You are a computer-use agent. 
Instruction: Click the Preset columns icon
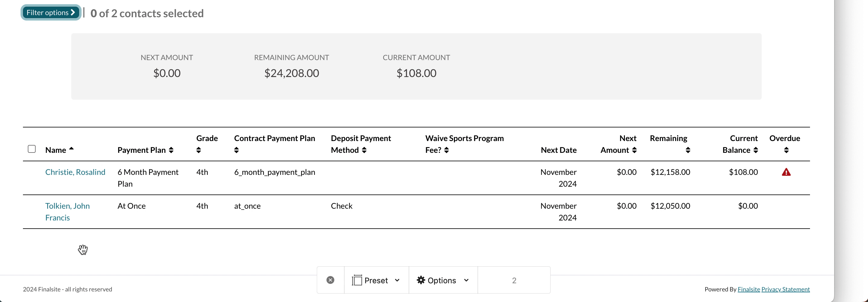tap(356, 280)
